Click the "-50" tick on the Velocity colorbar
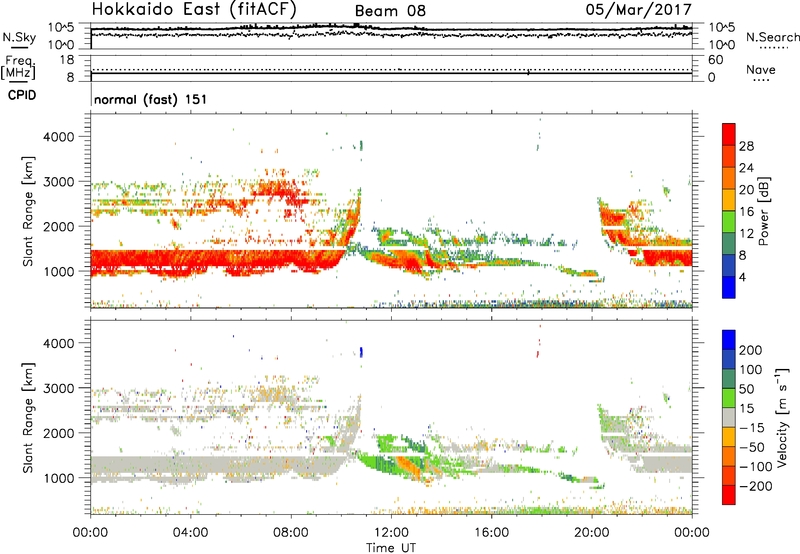Image resolution: width=800 pixels, height=554 pixels. (x=752, y=447)
